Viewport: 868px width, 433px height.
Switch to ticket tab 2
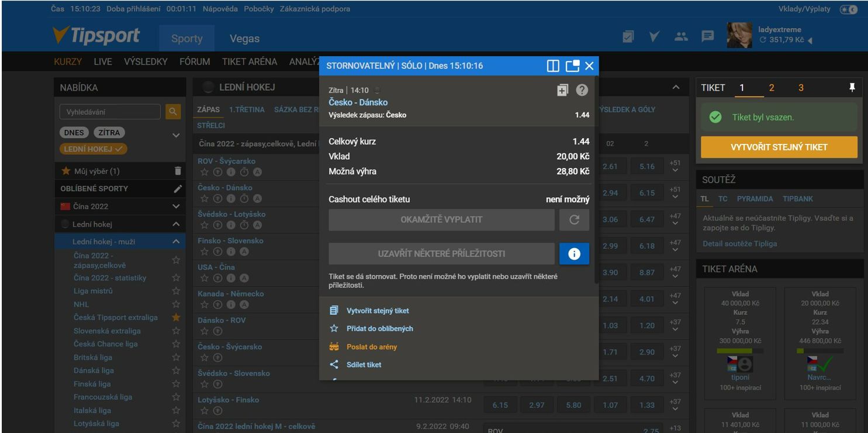(772, 88)
